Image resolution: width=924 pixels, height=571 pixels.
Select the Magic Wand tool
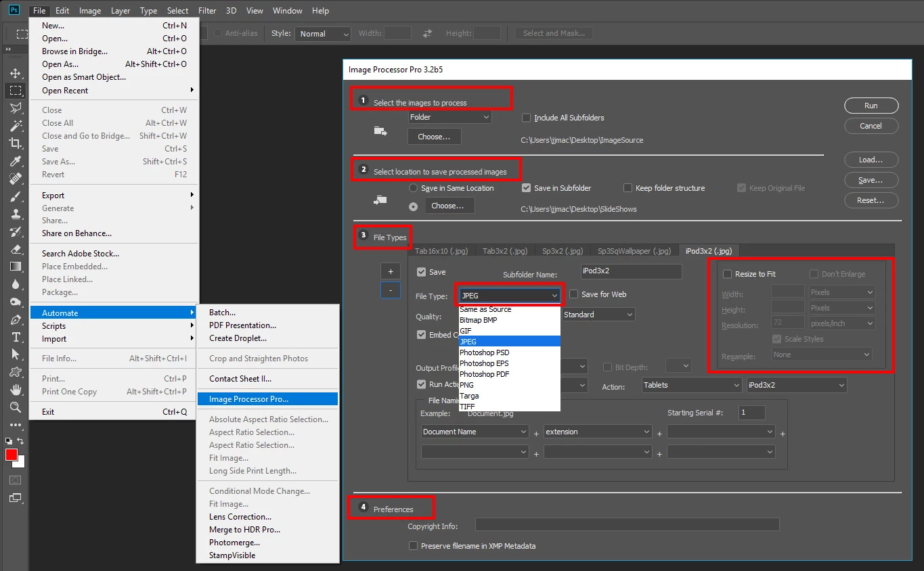(x=15, y=126)
